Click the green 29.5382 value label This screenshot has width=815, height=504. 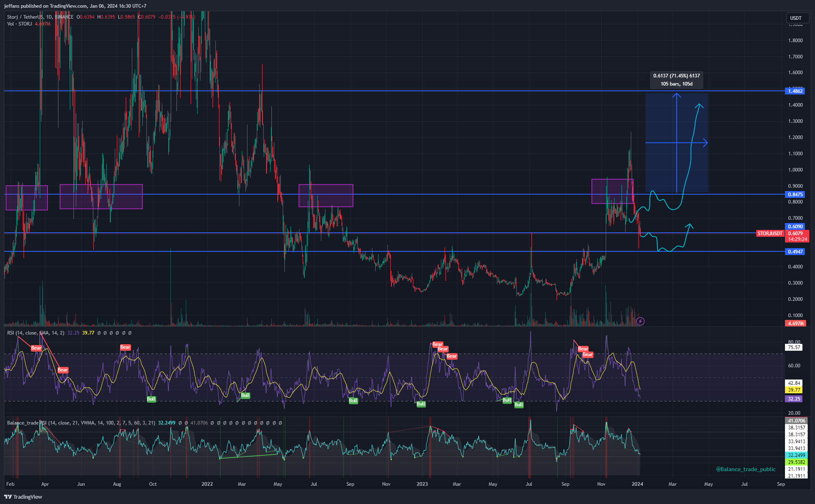(796, 462)
